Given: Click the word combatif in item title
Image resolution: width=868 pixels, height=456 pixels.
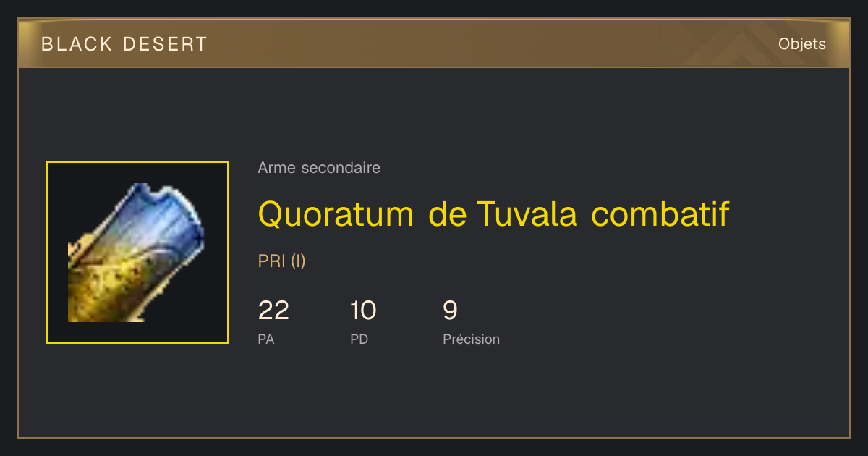Looking at the screenshot, I should click(660, 214).
